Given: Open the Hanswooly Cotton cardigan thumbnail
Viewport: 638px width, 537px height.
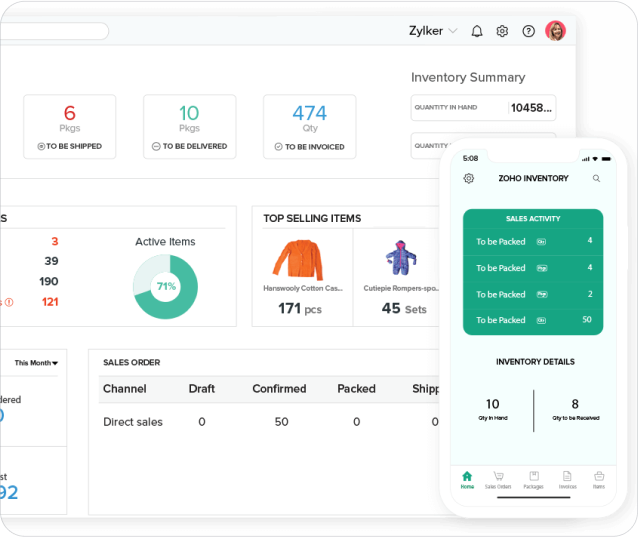Looking at the screenshot, I should [299, 260].
